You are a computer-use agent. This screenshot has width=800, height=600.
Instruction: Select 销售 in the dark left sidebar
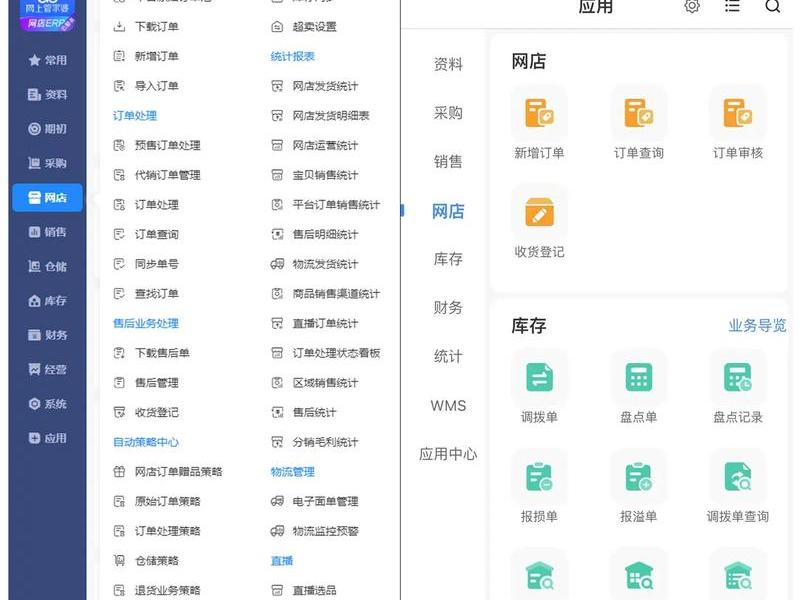tap(47, 232)
